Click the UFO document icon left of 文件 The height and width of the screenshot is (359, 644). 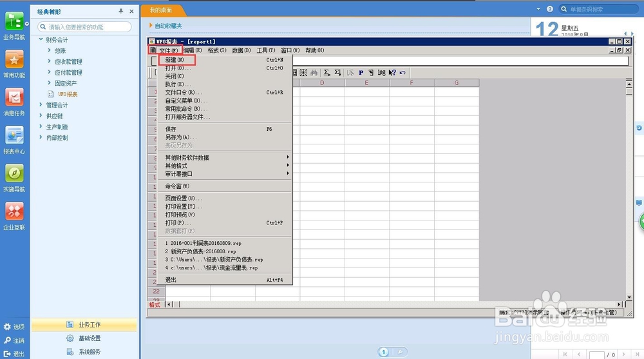pos(153,50)
